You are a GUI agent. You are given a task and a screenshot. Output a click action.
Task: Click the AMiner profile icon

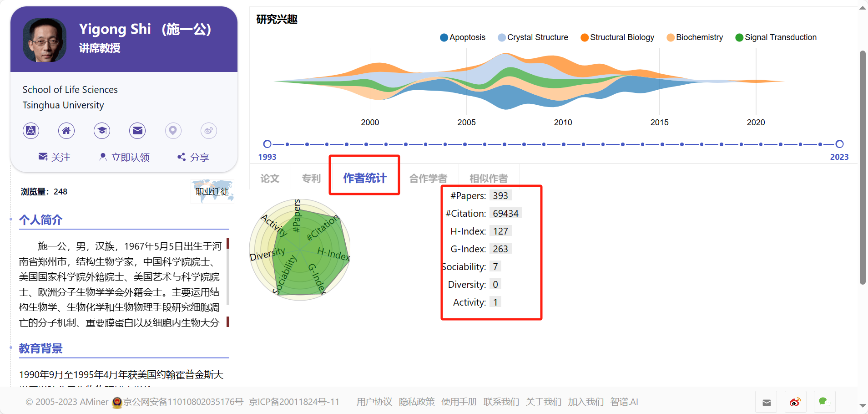[31, 131]
